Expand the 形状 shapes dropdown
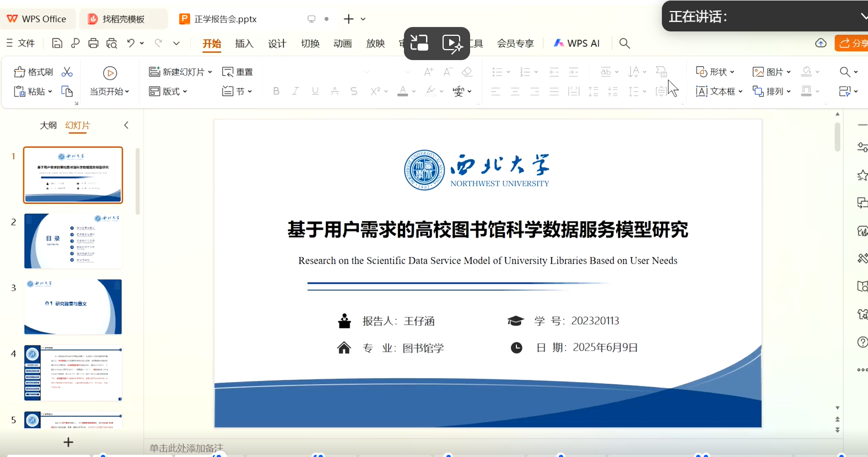The height and width of the screenshot is (457, 868). point(715,72)
